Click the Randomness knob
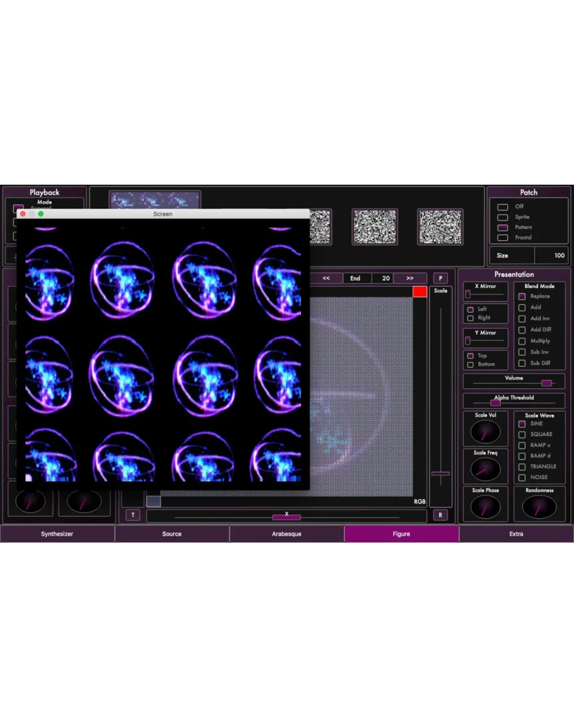 [539, 507]
